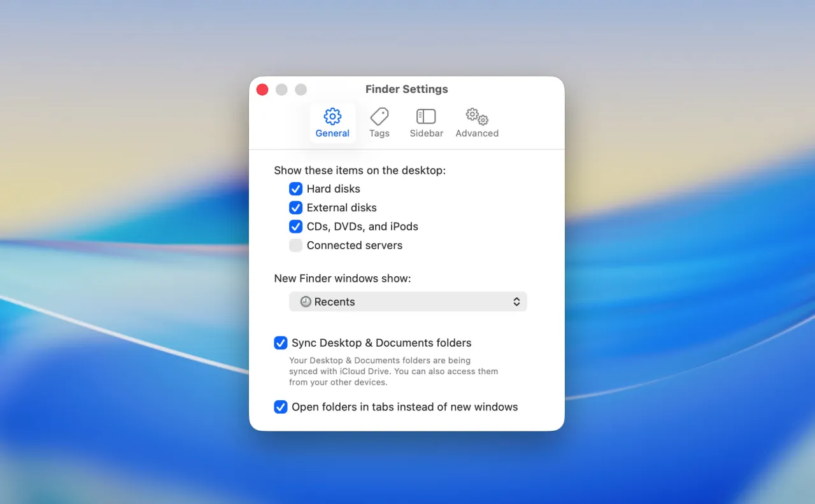Select the Sidebar tab label
The width and height of the screenshot is (815, 504).
(x=427, y=134)
